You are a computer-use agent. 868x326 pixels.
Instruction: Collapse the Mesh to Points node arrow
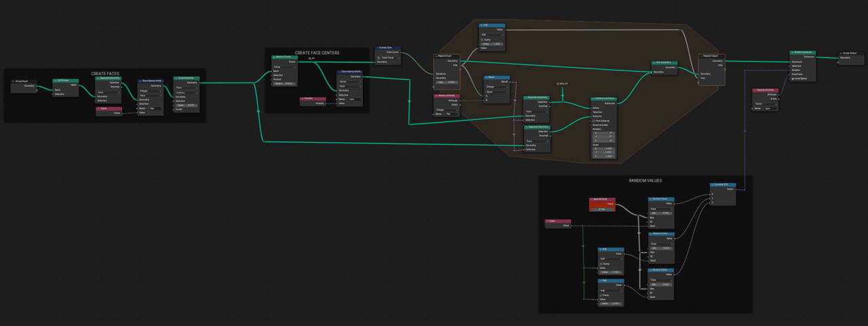coord(273,58)
